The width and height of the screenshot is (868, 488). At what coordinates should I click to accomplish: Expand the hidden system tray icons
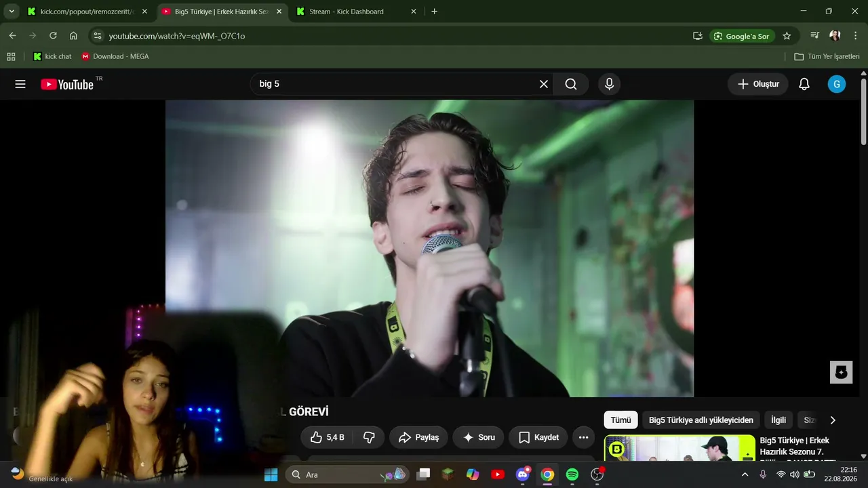click(745, 474)
